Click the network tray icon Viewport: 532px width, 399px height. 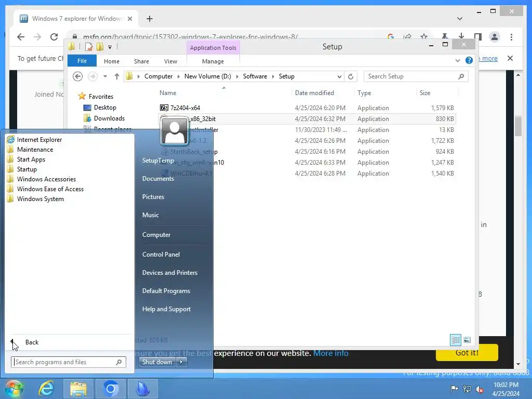pyautogui.click(x=467, y=389)
